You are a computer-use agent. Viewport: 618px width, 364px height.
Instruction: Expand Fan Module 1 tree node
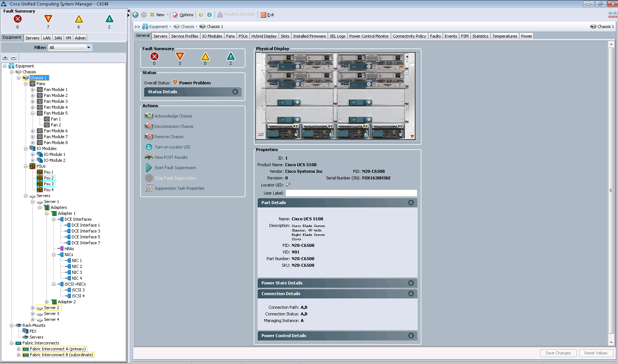coord(32,90)
